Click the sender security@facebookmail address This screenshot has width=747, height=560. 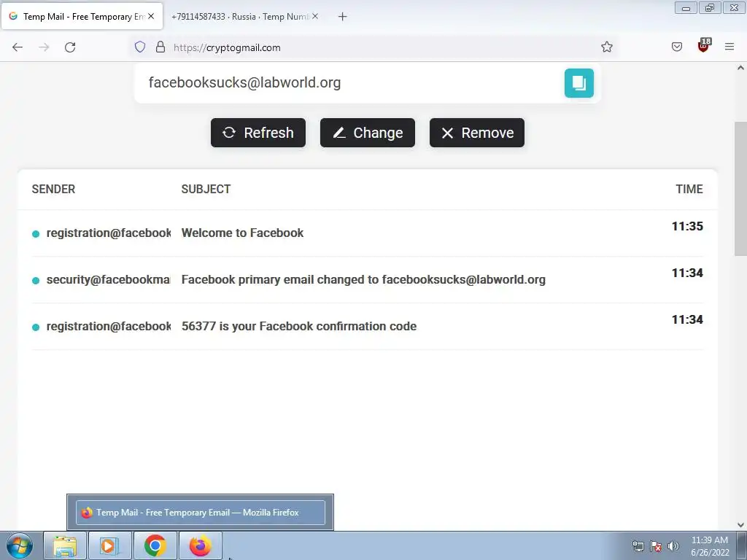[108, 279]
